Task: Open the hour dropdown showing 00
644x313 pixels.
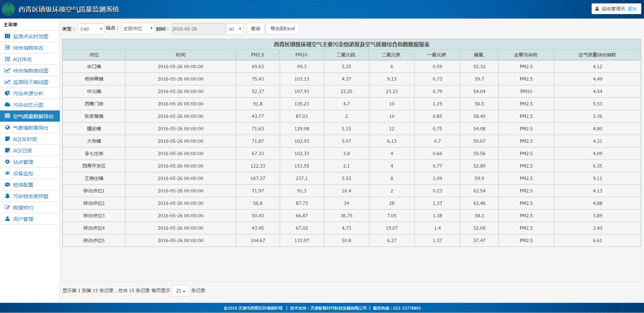Action: [235, 29]
